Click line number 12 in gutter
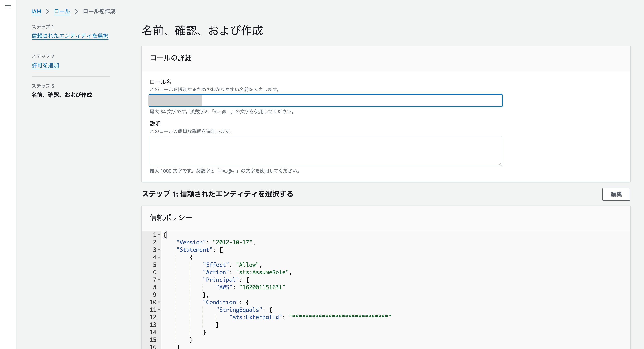This screenshot has height=349, width=644. click(x=153, y=317)
